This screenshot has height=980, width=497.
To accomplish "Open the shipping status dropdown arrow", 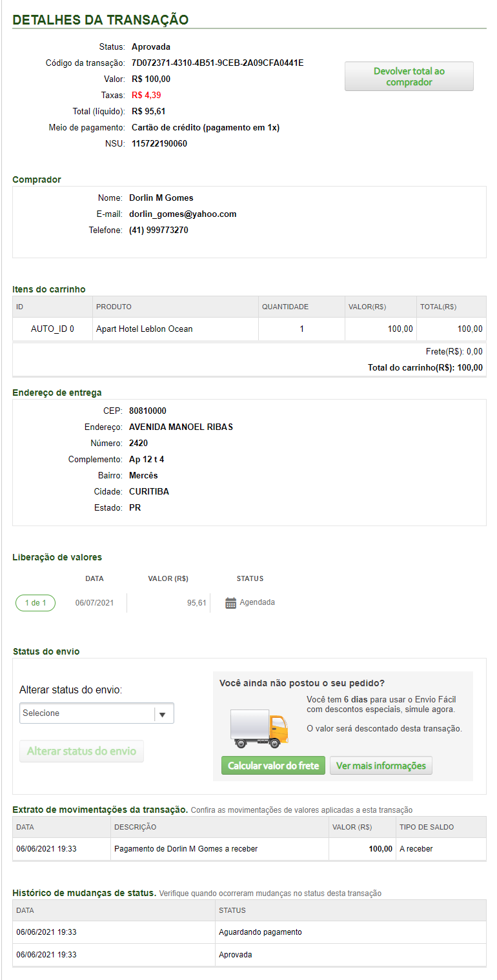I will click(x=163, y=714).
